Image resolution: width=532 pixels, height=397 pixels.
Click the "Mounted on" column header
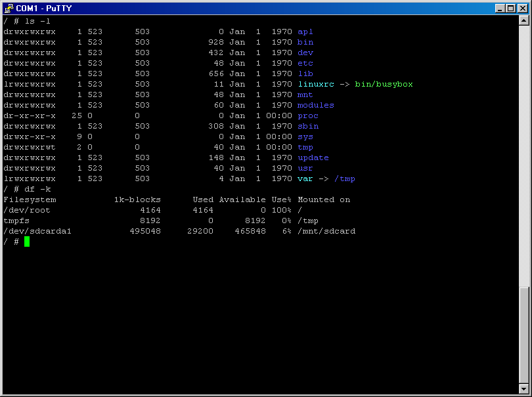click(x=324, y=199)
